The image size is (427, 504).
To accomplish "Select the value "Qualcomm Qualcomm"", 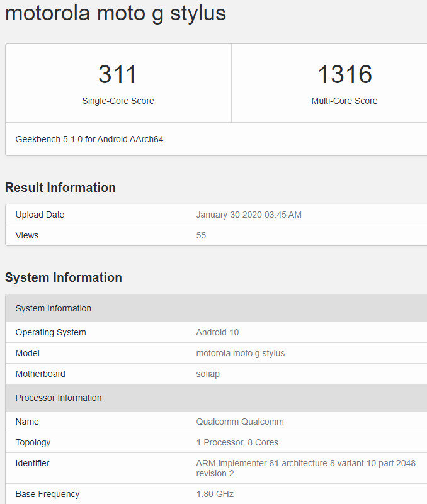I will tap(240, 422).
